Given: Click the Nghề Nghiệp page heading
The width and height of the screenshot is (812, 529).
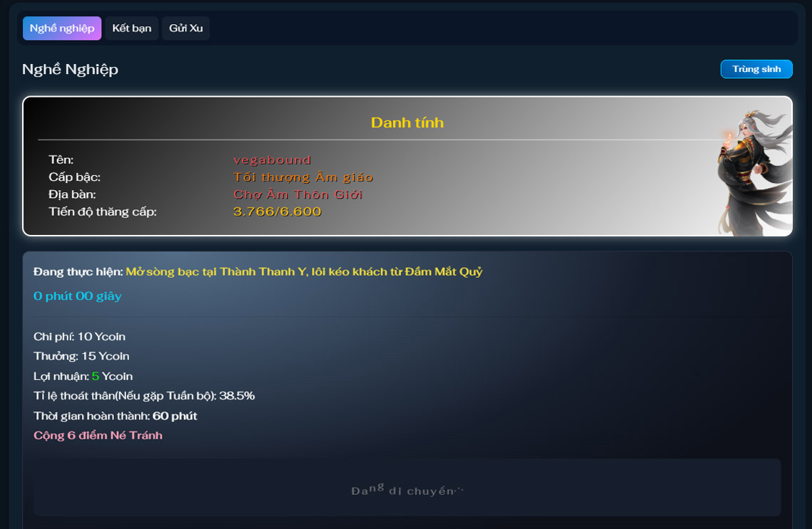Looking at the screenshot, I should click(x=71, y=69).
